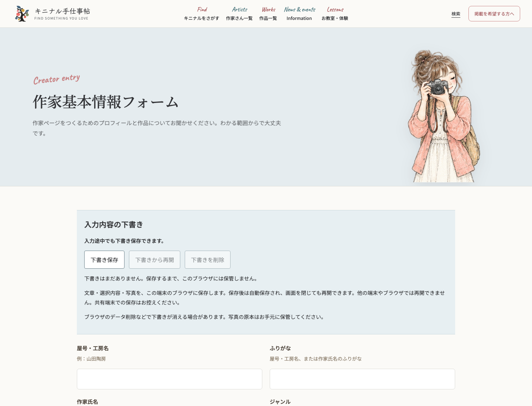This screenshot has height=406, width=532.
Task: Click the キニナル手仕事帖 tree logo icon
Action: tap(22, 14)
